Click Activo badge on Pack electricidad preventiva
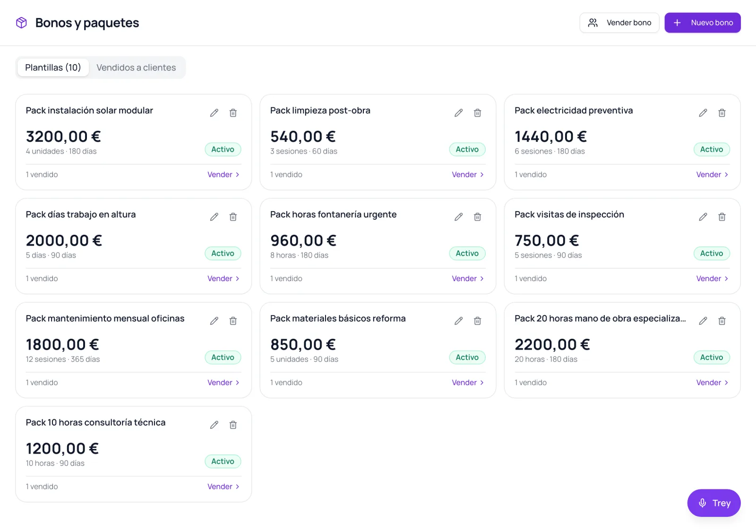This screenshot has width=756, height=532. [x=712, y=149]
